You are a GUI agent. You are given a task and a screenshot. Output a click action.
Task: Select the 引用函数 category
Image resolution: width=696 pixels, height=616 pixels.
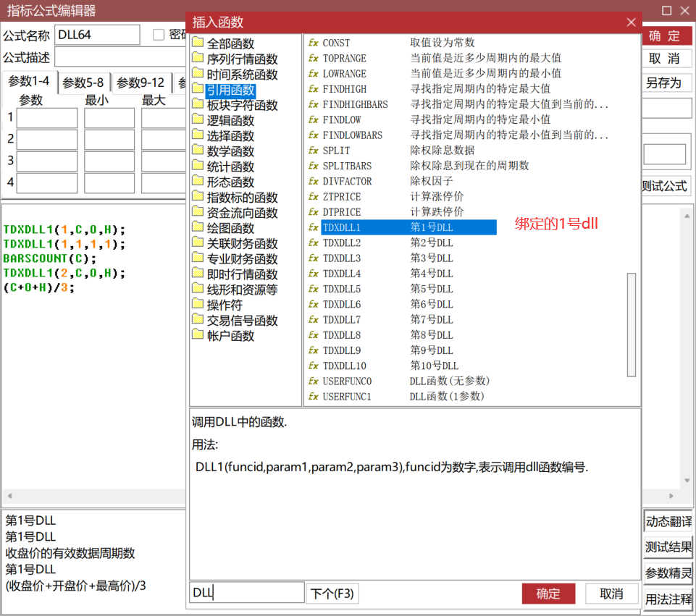224,90
